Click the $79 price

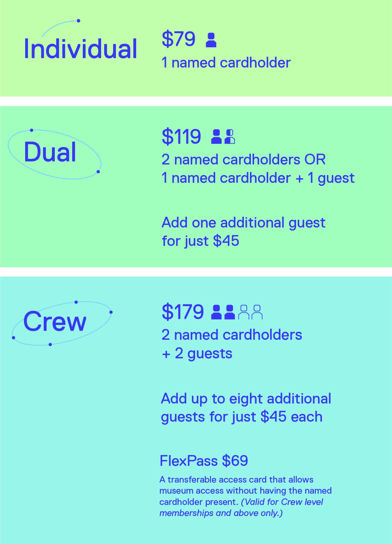[179, 39]
